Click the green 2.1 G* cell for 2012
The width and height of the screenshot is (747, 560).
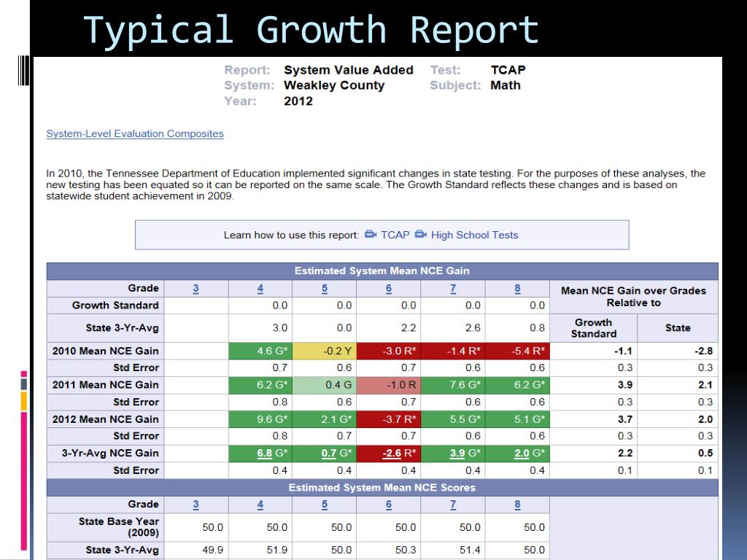click(325, 419)
